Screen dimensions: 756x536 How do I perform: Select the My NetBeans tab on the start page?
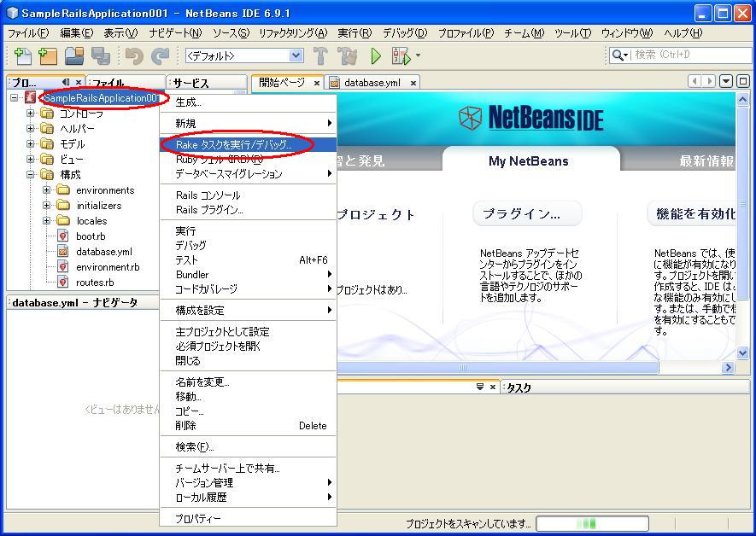click(x=529, y=160)
